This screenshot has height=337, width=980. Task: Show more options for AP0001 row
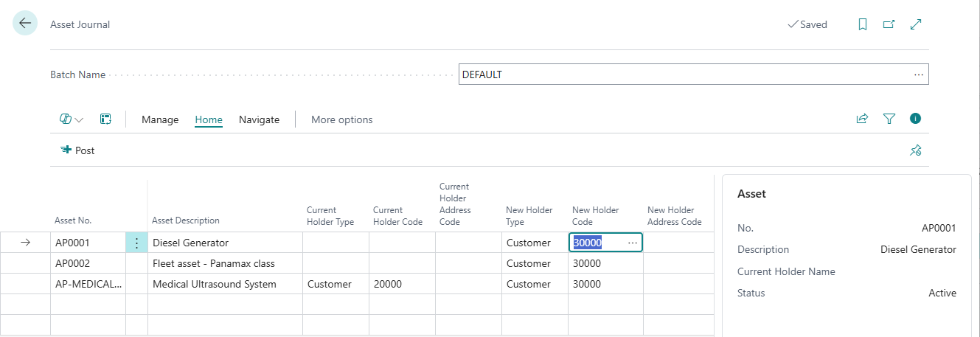point(136,243)
